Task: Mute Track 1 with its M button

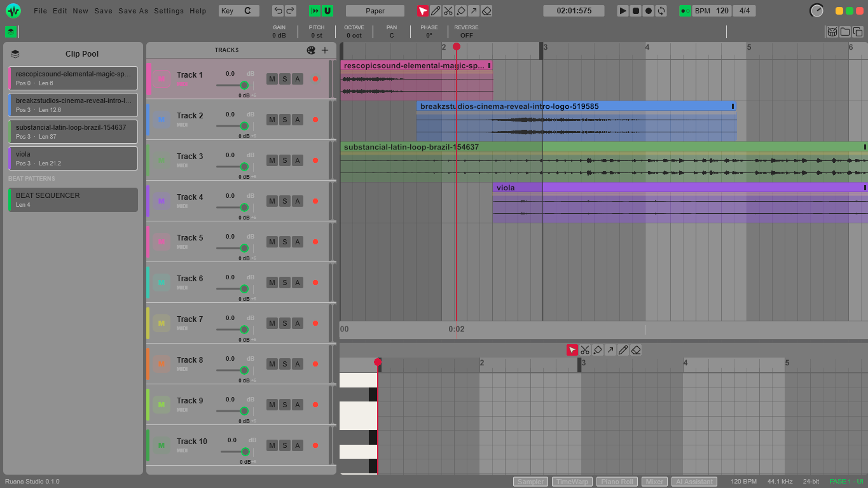Action: point(272,79)
